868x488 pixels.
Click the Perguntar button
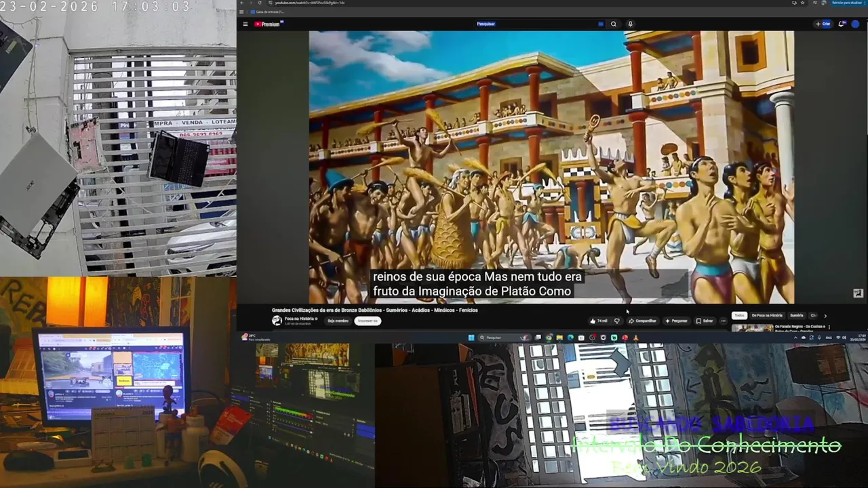[677, 321]
